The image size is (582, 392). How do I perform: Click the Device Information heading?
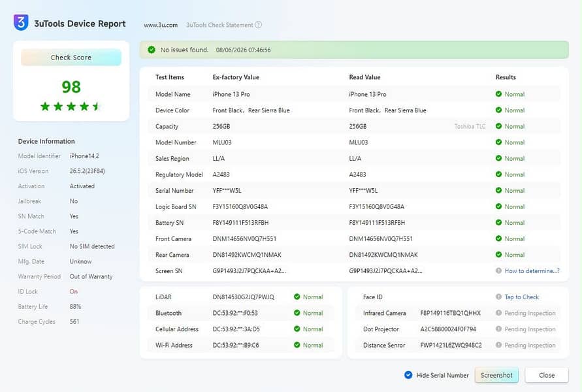pos(46,141)
